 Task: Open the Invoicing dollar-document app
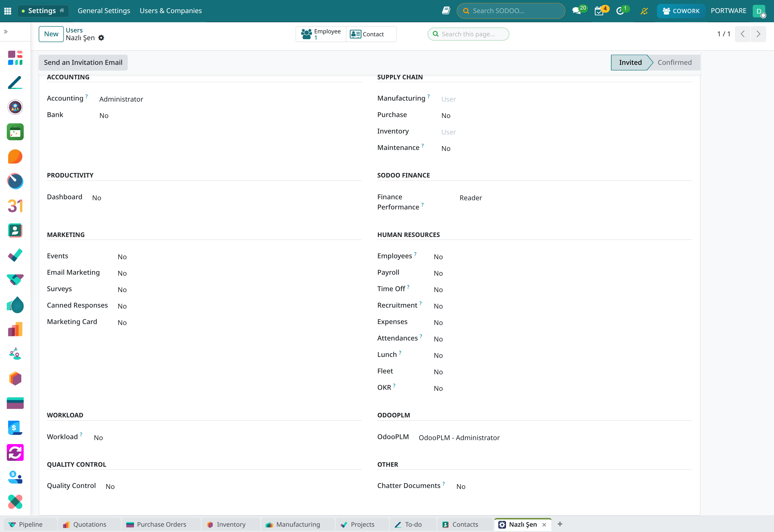pos(15,428)
